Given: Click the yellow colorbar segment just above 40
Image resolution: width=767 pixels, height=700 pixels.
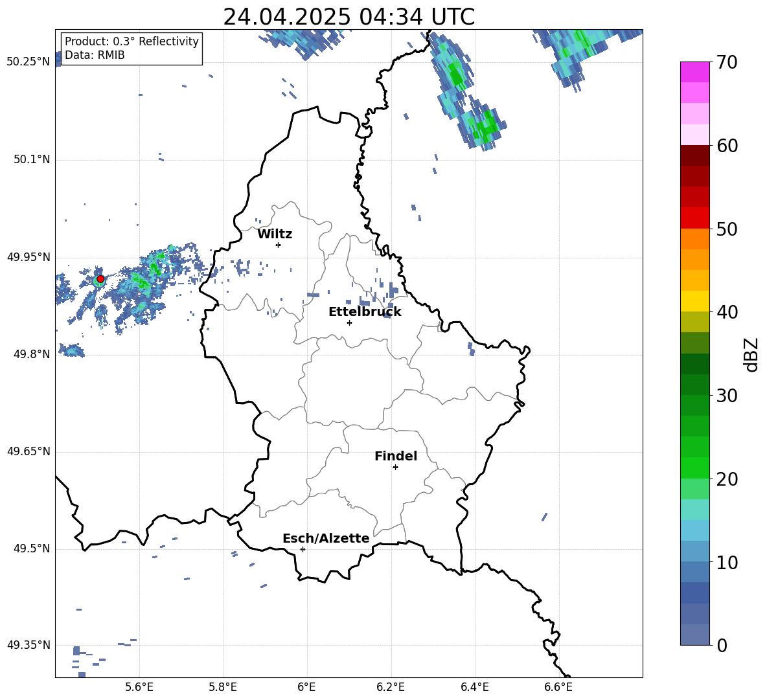Looking at the screenshot, I should coord(695,301).
